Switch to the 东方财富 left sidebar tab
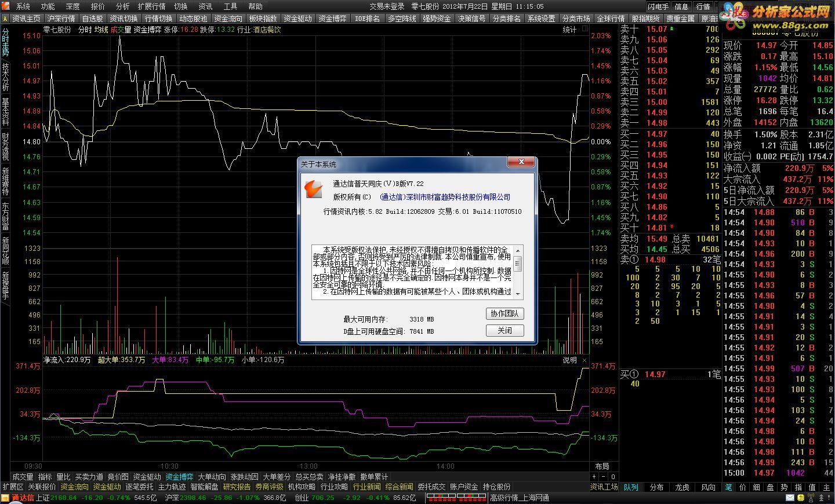The height and width of the screenshot is (504, 835). [5, 216]
